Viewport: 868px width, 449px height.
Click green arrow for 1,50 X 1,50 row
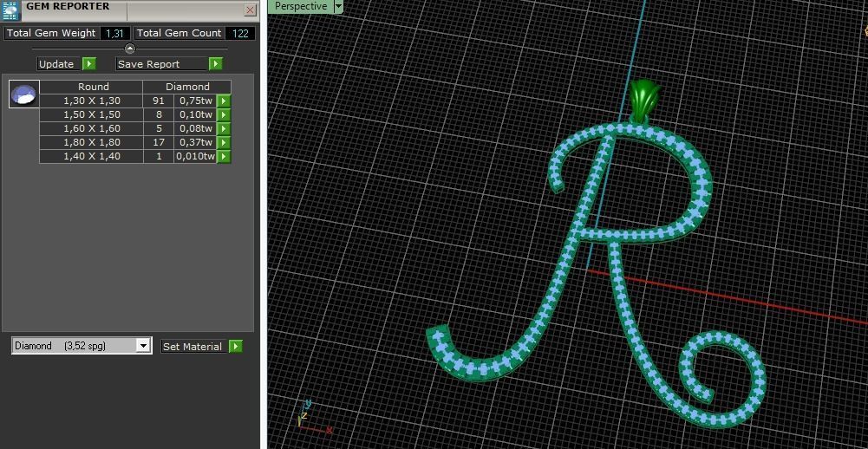pyautogui.click(x=224, y=114)
